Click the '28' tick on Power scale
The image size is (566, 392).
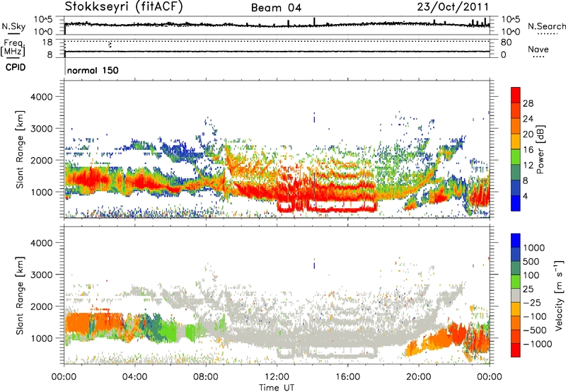click(528, 103)
